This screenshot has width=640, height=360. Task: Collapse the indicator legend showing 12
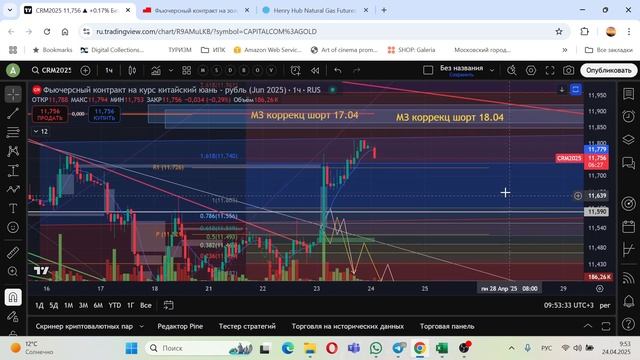pos(40,131)
